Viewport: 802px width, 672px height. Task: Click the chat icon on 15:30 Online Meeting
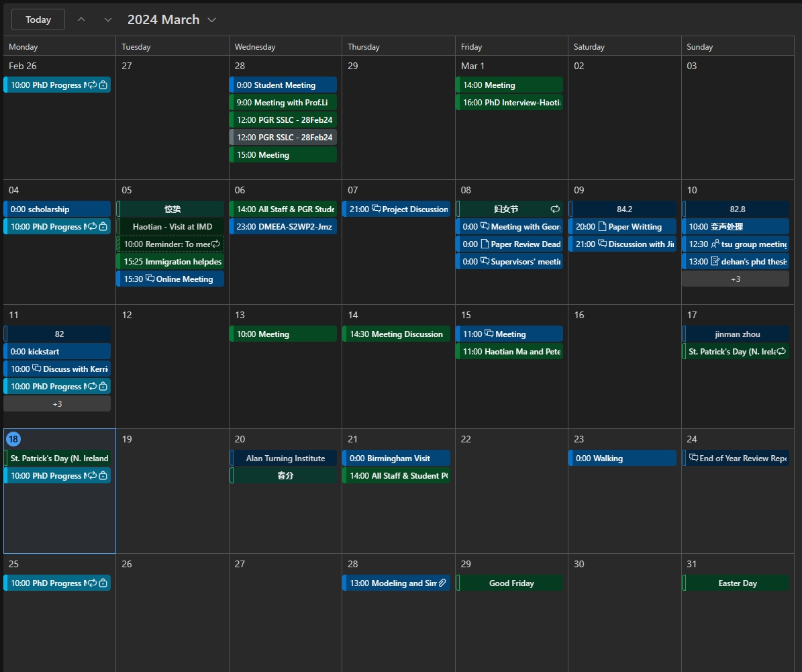(x=150, y=279)
